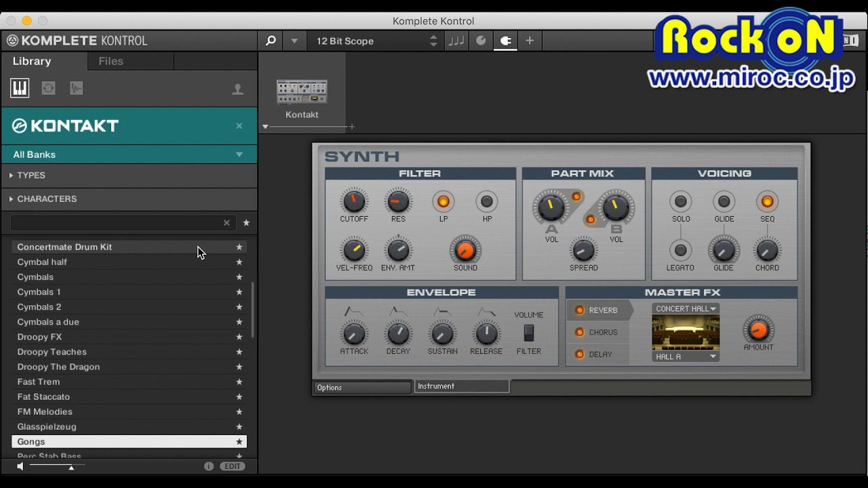Click the Options button

point(363,388)
